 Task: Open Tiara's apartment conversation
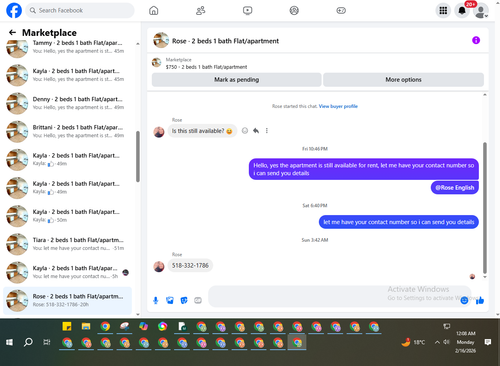tap(67, 244)
